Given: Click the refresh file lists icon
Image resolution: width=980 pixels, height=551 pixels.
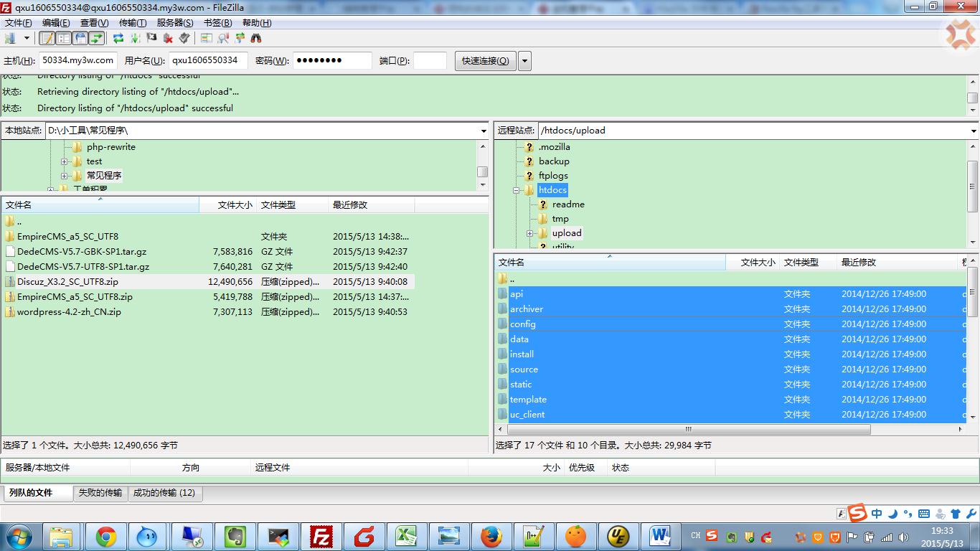Looking at the screenshot, I should click(x=118, y=38).
